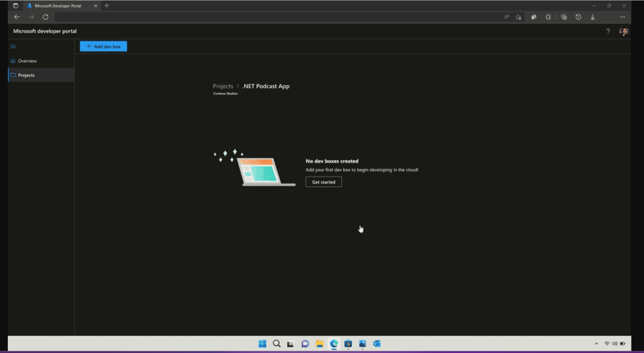Open Windows taskbar search
Image resolution: width=644 pixels, height=353 pixels.
click(x=277, y=344)
